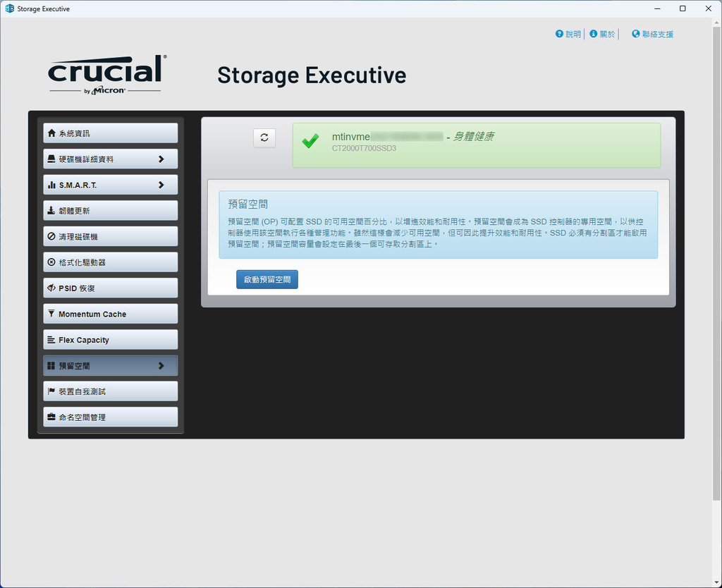
Task: Click the green checkmark health icon
Action: 310,141
